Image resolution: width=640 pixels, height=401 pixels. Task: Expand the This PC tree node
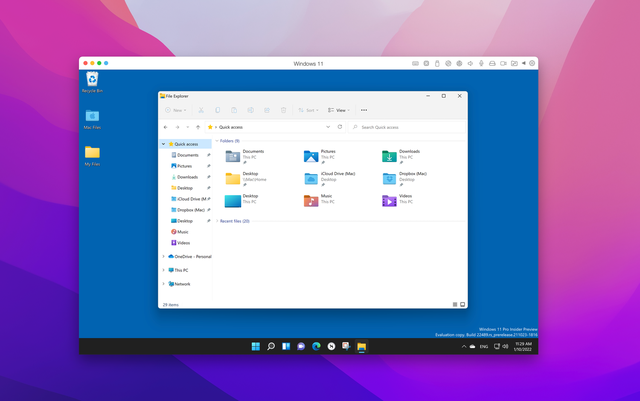tap(164, 270)
